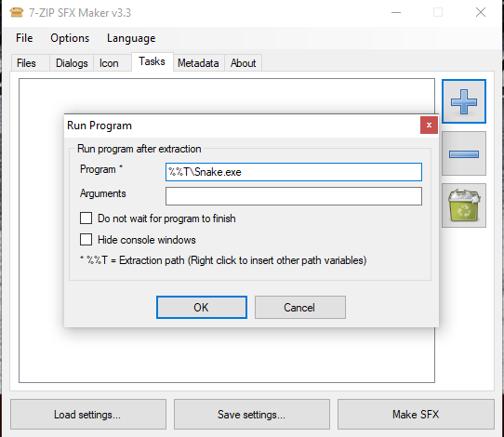Open the About tab

[x=243, y=63]
